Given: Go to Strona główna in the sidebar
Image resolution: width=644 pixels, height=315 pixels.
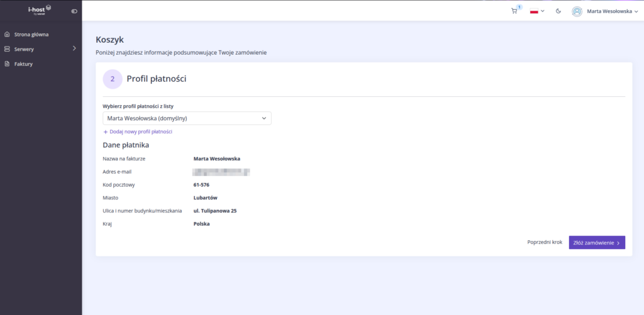Looking at the screenshot, I should pos(31,35).
